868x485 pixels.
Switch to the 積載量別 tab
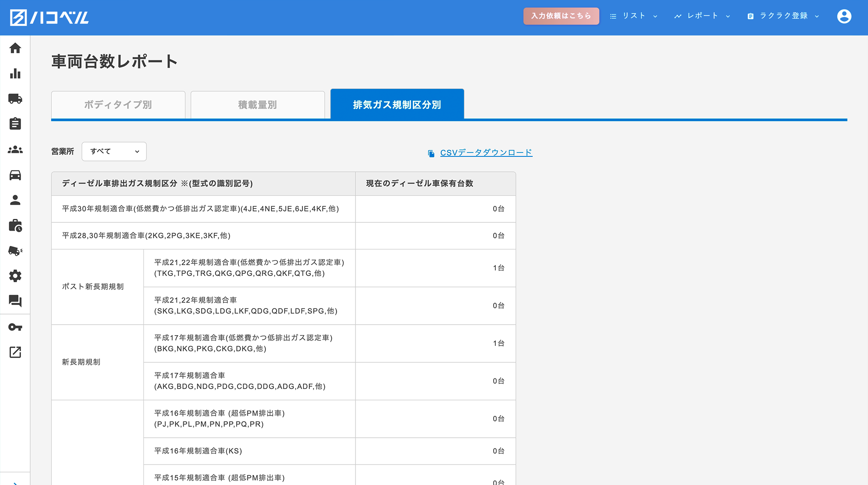point(258,105)
